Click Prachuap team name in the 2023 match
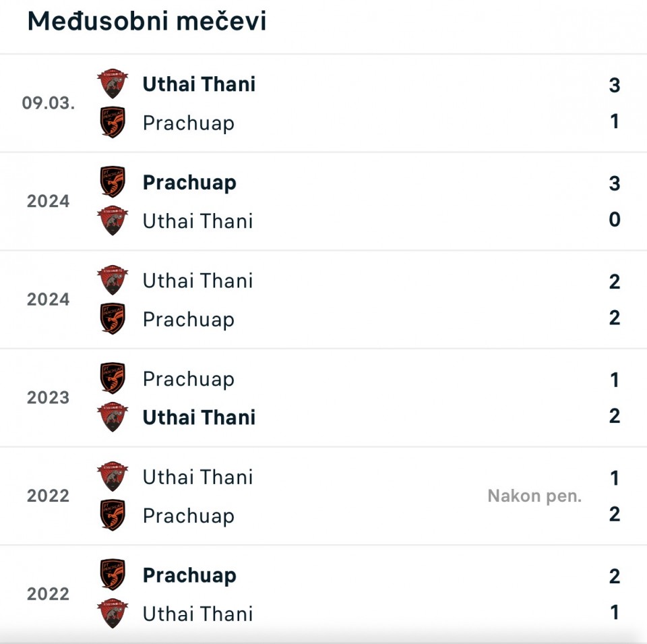Viewport: 647px width, 644px height. pyautogui.click(x=189, y=379)
